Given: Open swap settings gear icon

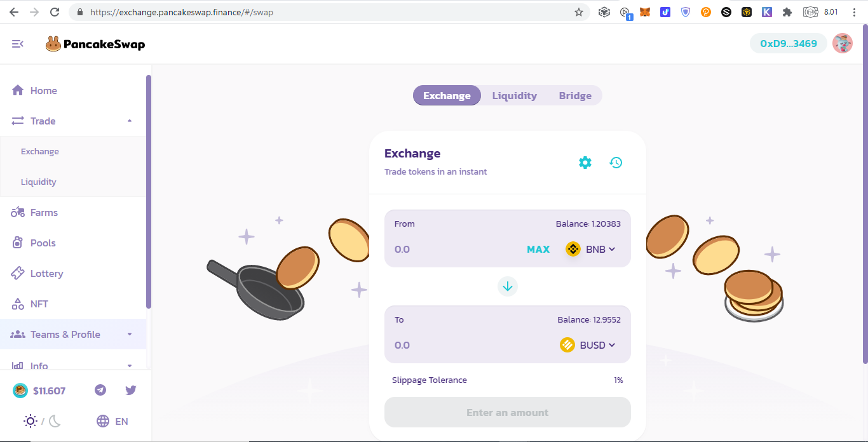Looking at the screenshot, I should [x=585, y=163].
